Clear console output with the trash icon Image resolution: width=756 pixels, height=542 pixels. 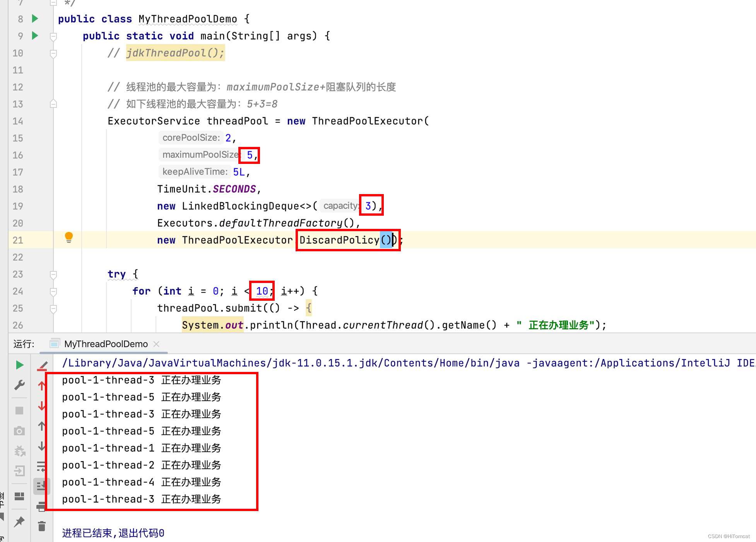[42, 526]
